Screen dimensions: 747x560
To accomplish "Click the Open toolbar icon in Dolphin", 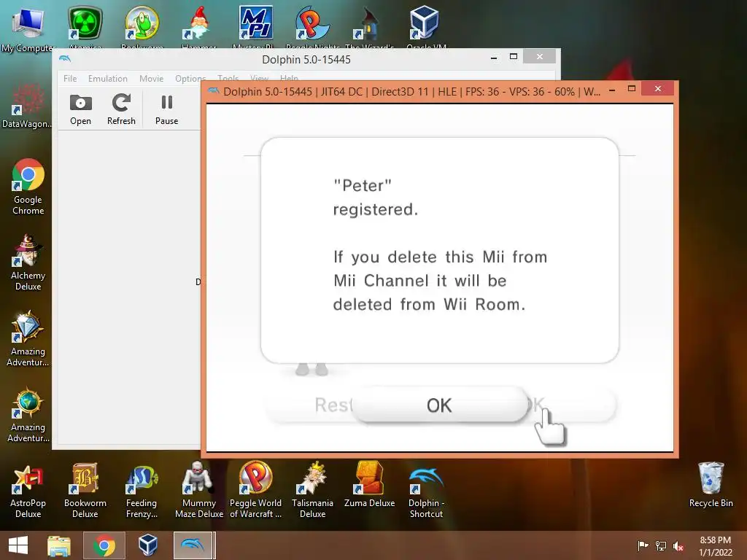I will click(x=80, y=109).
